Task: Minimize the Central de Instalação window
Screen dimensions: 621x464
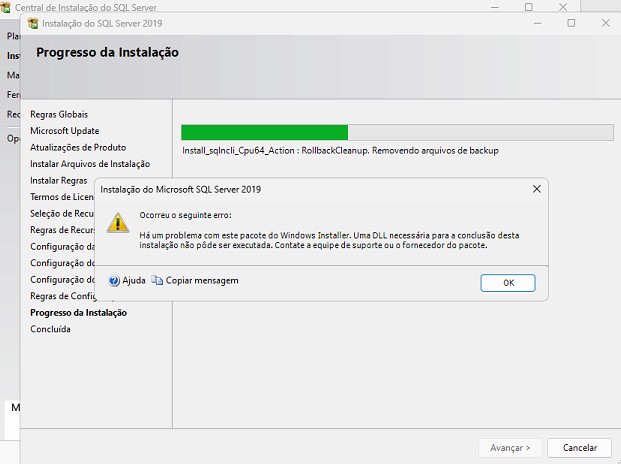Action: [495, 7]
